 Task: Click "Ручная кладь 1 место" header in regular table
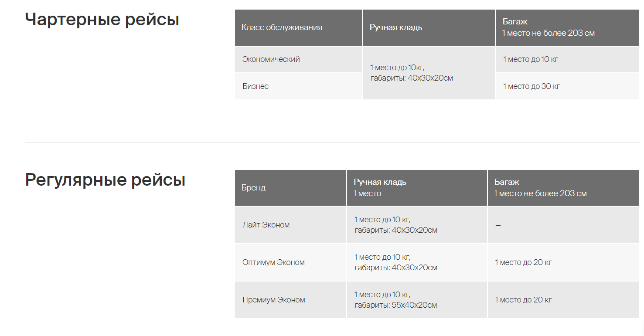coord(380,188)
